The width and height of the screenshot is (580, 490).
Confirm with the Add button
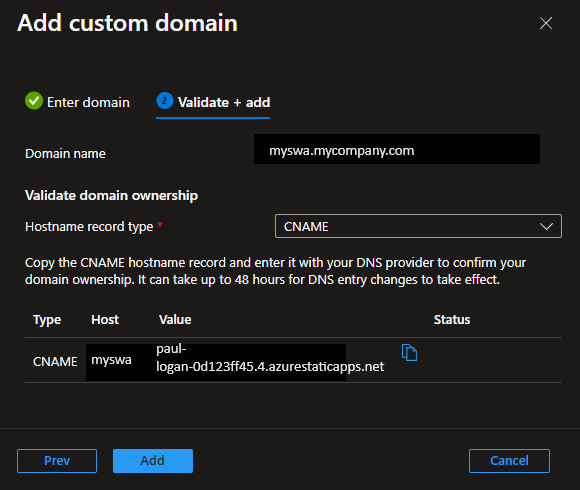(x=153, y=461)
